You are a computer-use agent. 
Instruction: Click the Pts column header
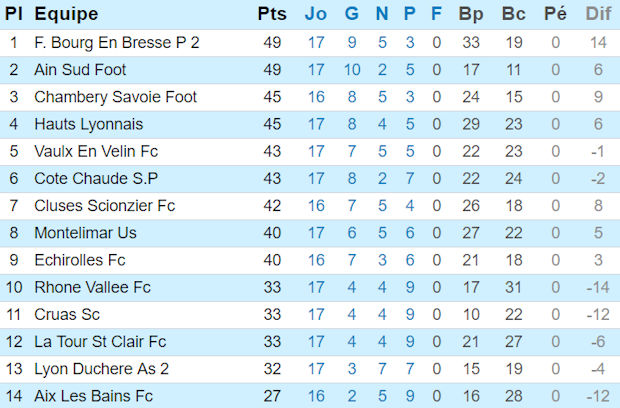tap(271, 14)
